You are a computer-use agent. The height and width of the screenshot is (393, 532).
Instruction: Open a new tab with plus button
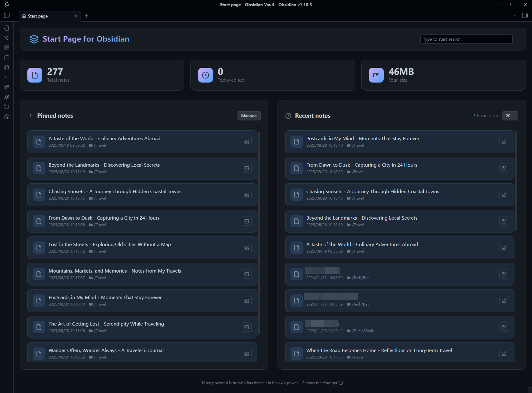[86, 16]
